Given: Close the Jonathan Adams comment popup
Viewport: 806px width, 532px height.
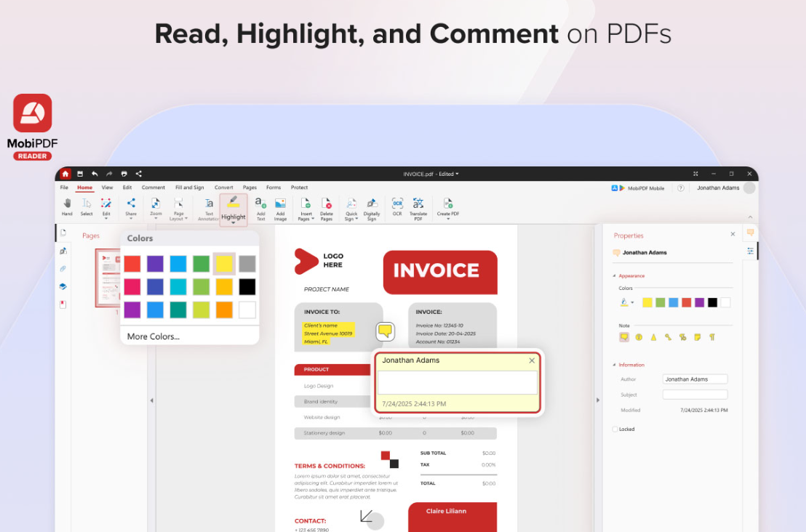Looking at the screenshot, I should click(x=532, y=360).
